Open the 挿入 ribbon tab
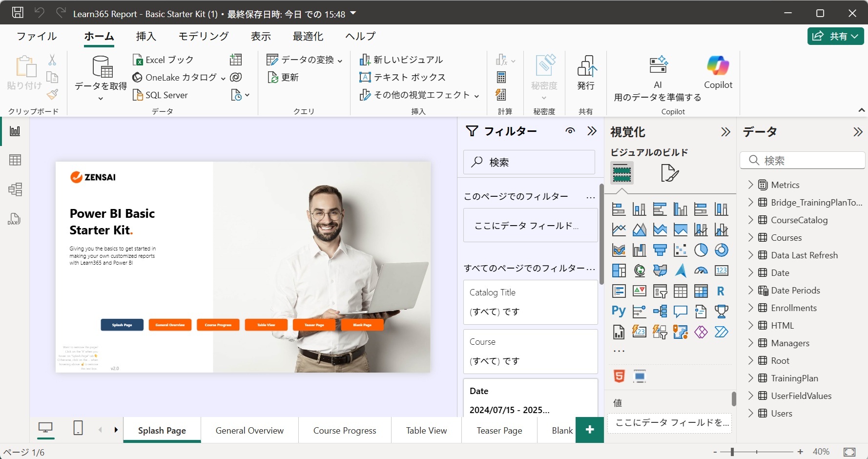 (x=145, y=36)
